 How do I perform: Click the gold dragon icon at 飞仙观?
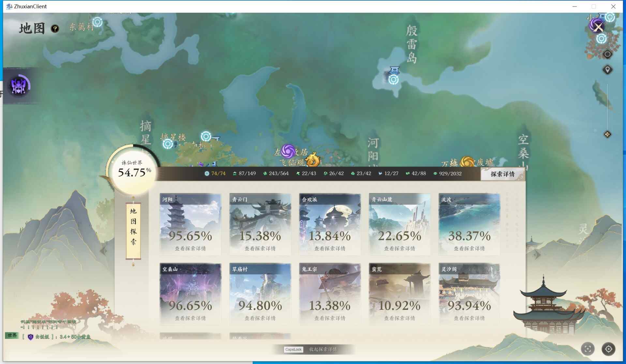click(x=312, y=160)
